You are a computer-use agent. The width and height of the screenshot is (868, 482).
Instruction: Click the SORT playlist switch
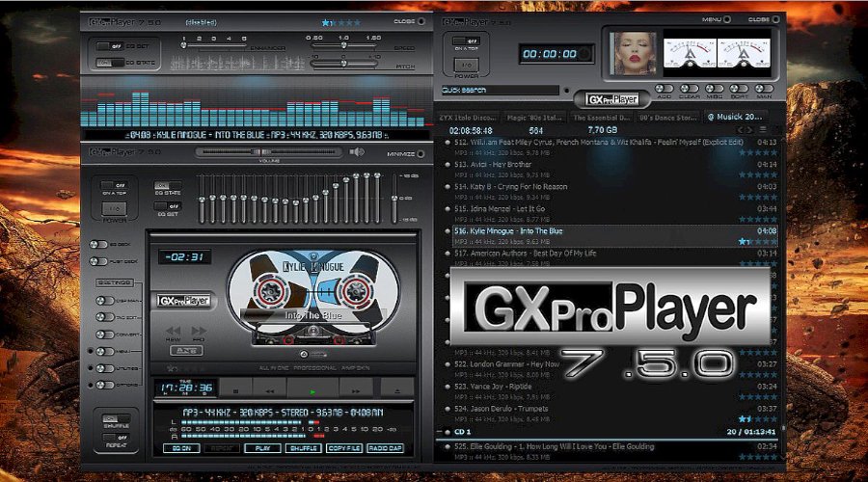[x=739, y=89]
